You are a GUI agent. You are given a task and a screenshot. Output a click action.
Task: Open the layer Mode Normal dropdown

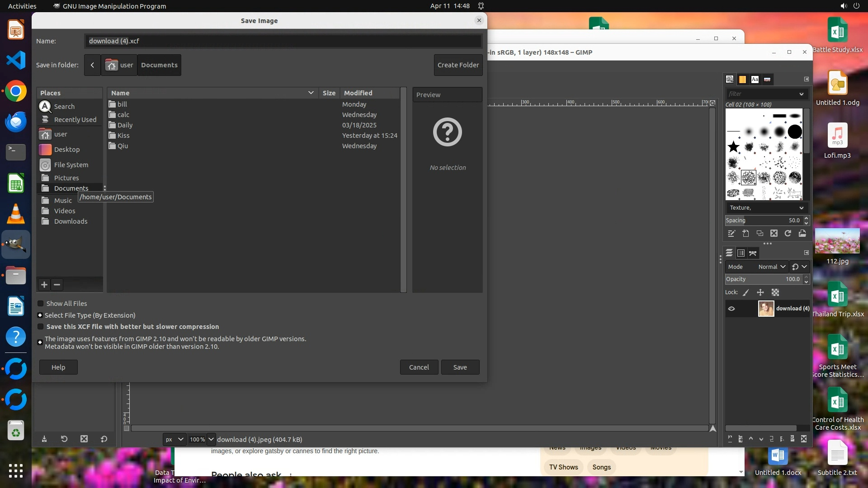[771, 267]
